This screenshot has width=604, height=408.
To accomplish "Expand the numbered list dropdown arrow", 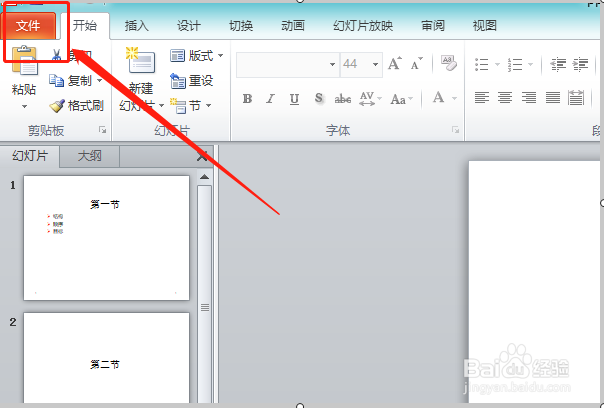I will tap(530, 64).
